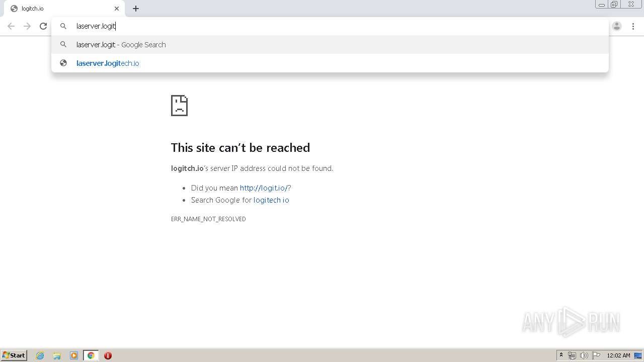Viewport: 644px width, 362px height.
Task: Click the This site can't be reached heading
Action: 240,148
